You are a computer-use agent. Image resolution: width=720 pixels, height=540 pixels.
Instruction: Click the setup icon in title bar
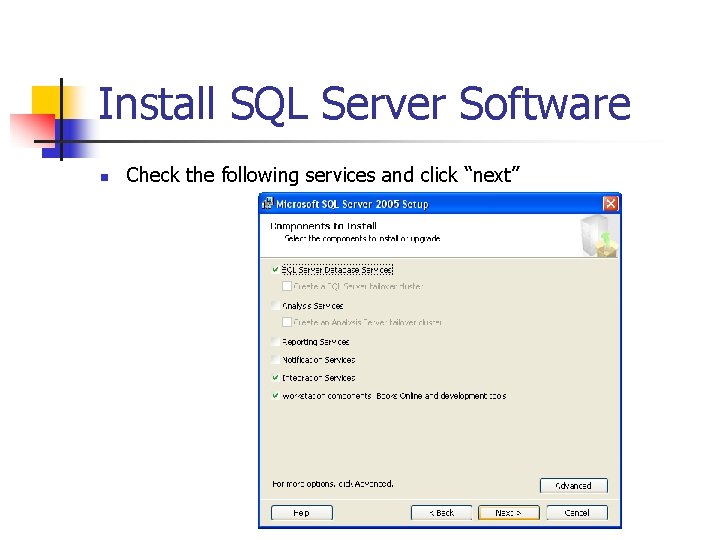pyautogui.click(x=267, y=203)
